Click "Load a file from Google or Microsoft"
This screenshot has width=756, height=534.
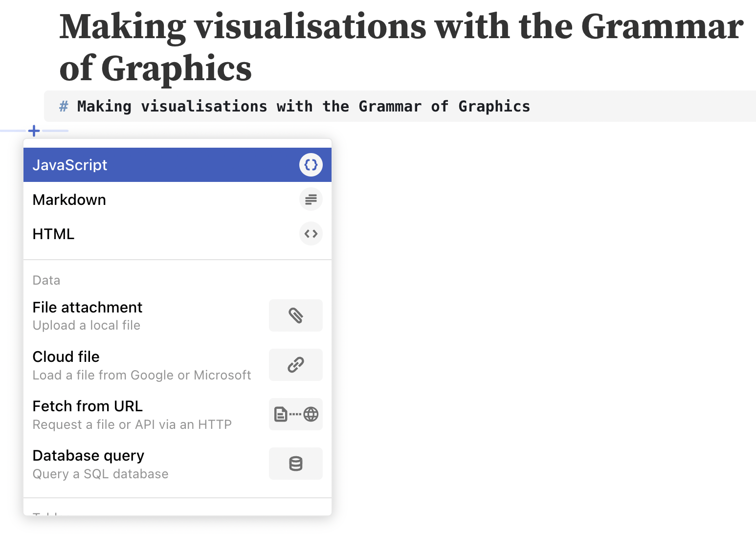[142, 375]
